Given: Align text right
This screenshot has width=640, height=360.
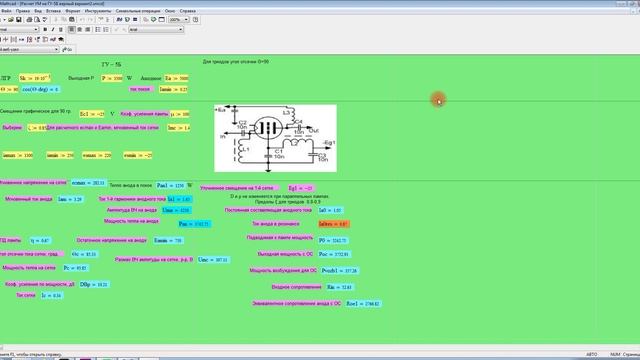Looking at the screenshot, I should tap(87, 29).
